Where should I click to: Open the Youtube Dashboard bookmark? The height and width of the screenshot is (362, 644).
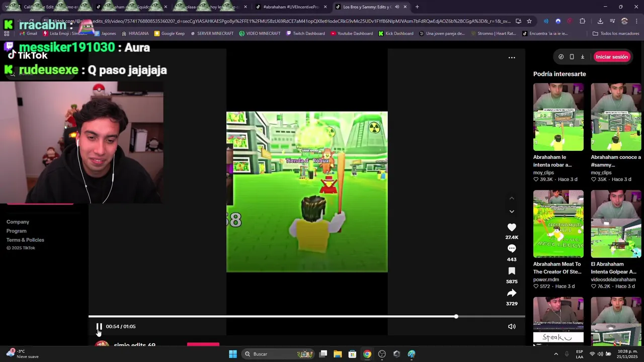coord(352,34)
